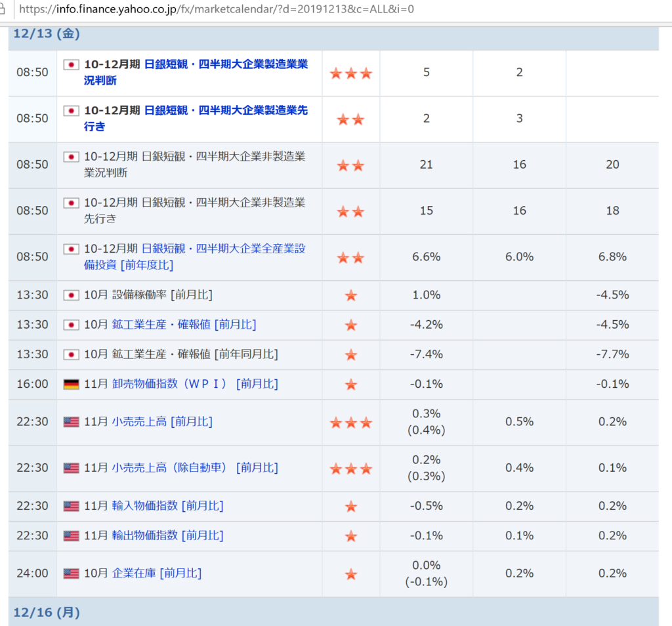The width and height of the screenshot is (672, 626).
Task: Select the 12/13 (金) date header
Action: coord(47,33)
